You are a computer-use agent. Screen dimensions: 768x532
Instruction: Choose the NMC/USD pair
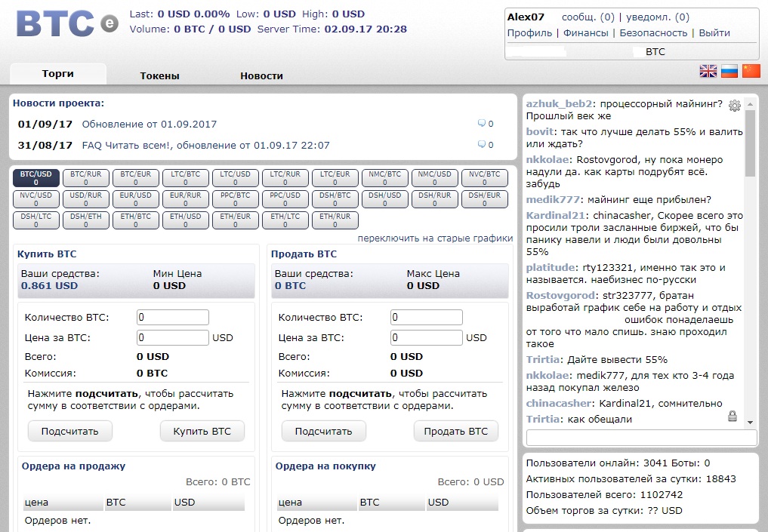tap(435, 178)
